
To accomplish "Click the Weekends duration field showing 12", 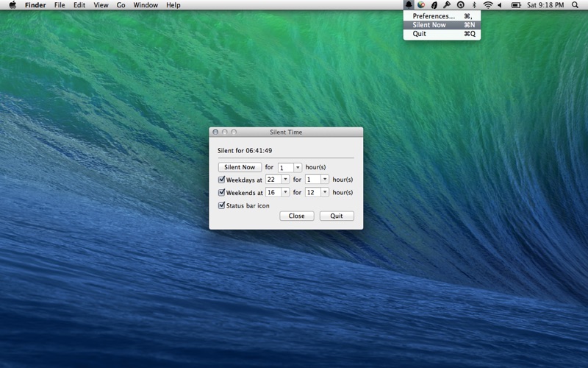I will point(313,192).
